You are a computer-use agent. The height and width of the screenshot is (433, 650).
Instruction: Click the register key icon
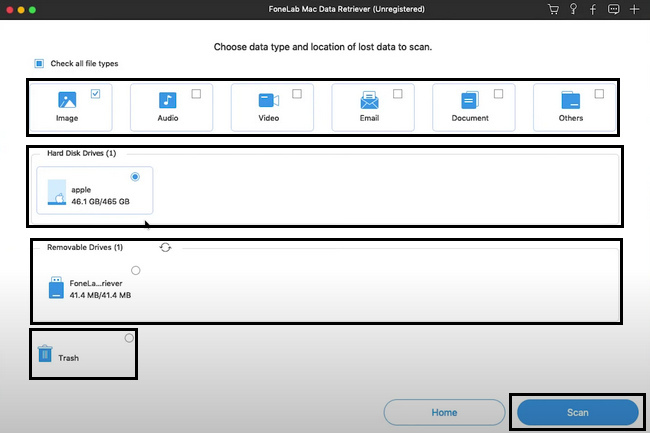(573, 9)
